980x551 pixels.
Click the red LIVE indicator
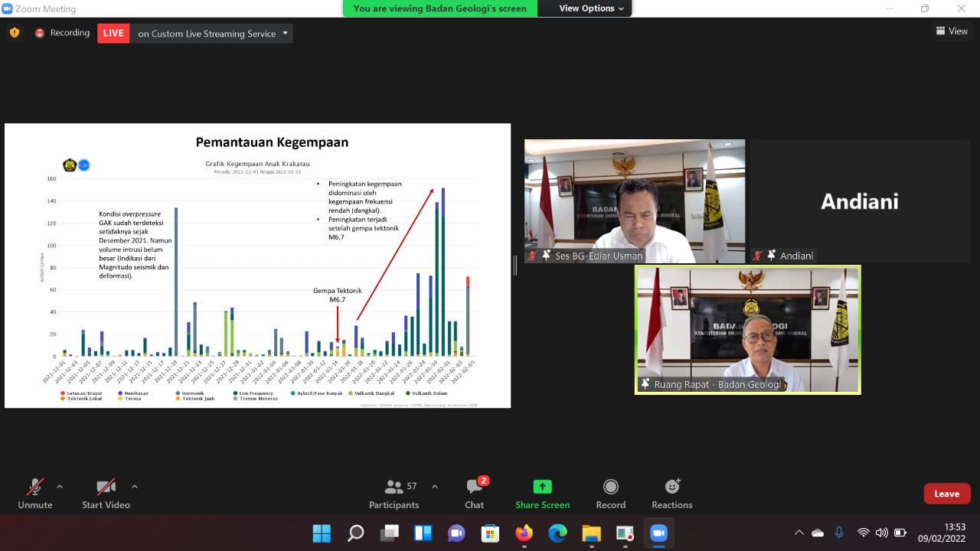[x=113, y=33]
